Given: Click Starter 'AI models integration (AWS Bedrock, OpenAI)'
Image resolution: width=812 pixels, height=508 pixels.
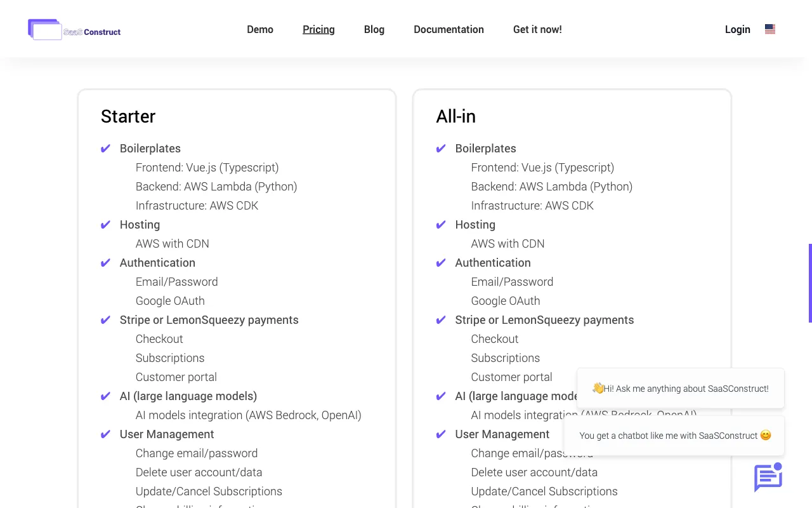Looking at the screenshot, I should [249, 415].
